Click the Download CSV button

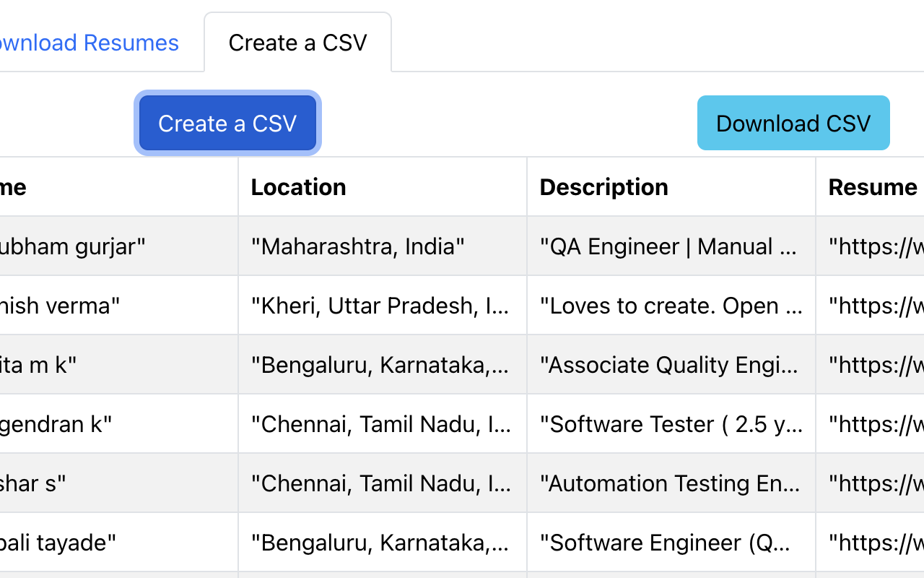(x=793, y=123)
